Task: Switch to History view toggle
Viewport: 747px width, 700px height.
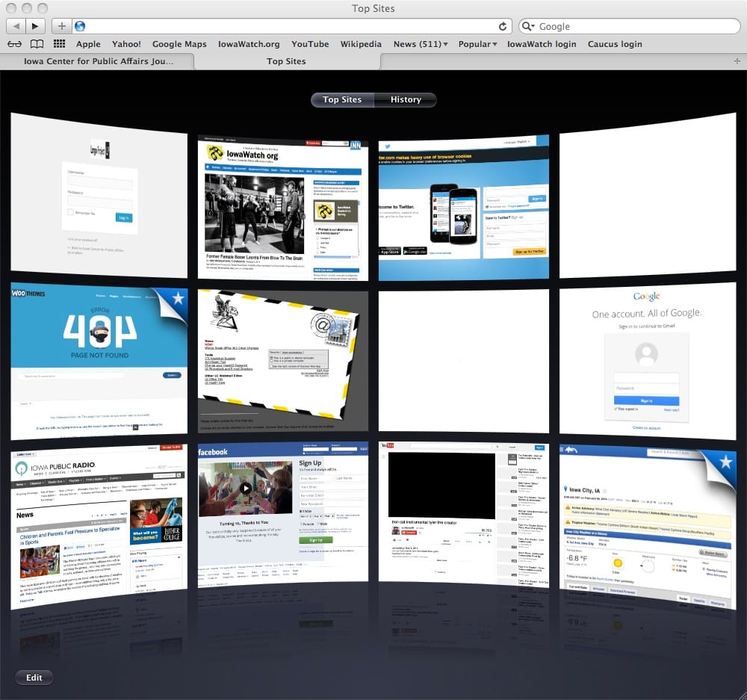Action: (406, 99)
